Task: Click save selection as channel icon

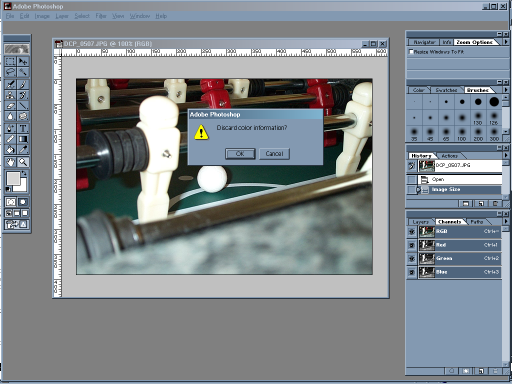Action: tap(466, 371)
